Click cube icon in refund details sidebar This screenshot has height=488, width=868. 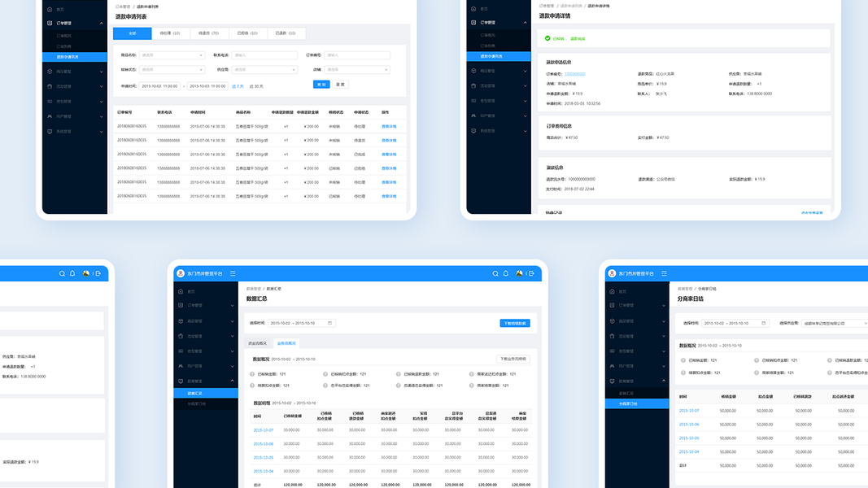click(x=473, y=71)
